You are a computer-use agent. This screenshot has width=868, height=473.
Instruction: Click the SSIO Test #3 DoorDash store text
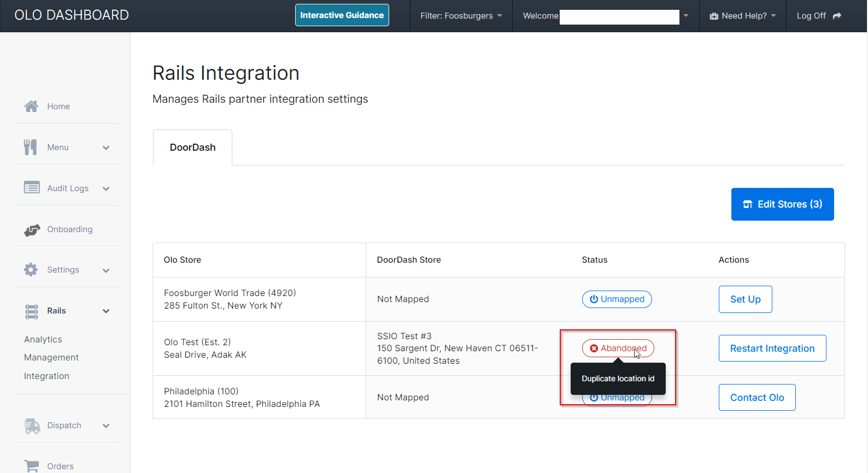click(x=404, y=336)
